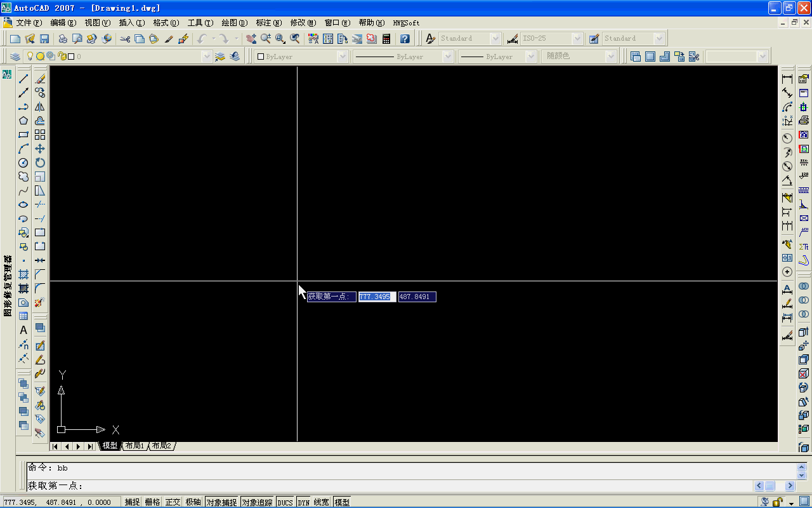The image size is (812, 508).
Task: Toggle 对象追踪 object tracking in the status bar
Action: (258, 502)
